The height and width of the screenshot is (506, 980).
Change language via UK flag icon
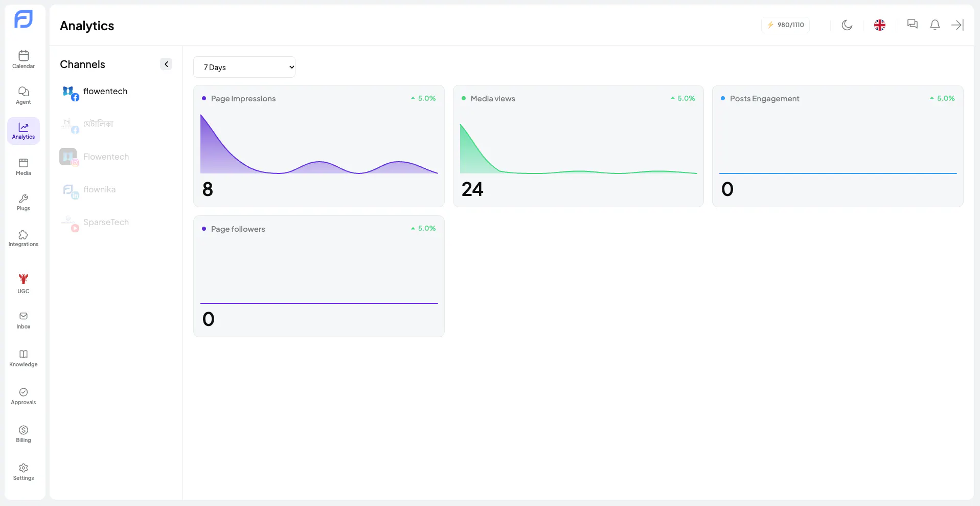880,25
